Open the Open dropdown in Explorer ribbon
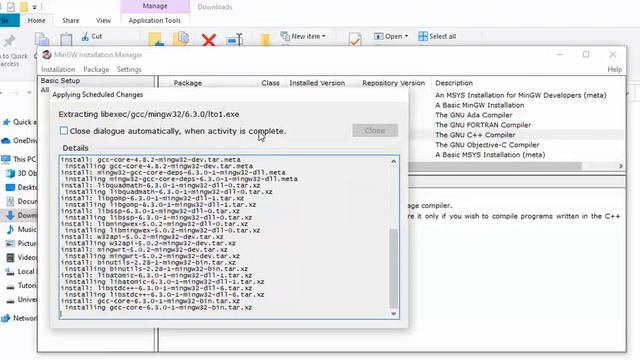Image resolution: width=640 pixels, height=360 pixels. (391, 36)
